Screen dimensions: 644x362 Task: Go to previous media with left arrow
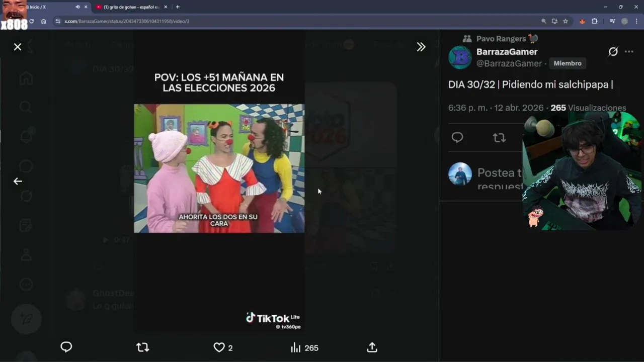coord(18,181)
